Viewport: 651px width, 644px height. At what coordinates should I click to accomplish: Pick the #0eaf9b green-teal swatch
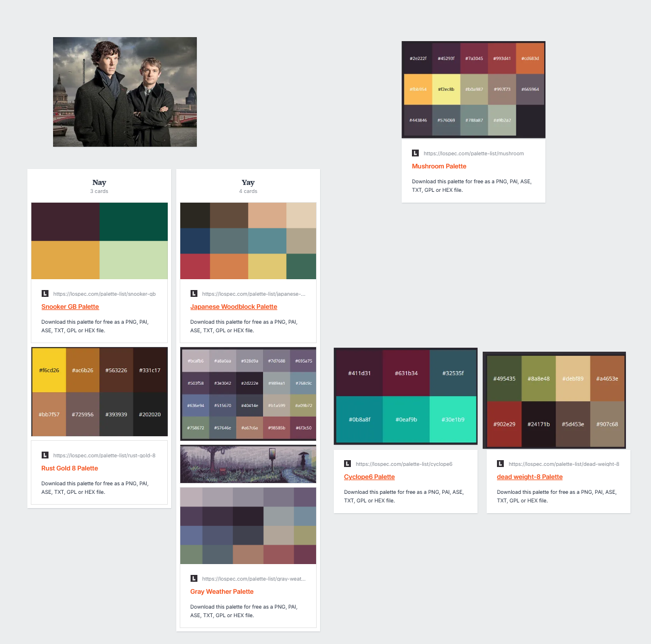406,419
